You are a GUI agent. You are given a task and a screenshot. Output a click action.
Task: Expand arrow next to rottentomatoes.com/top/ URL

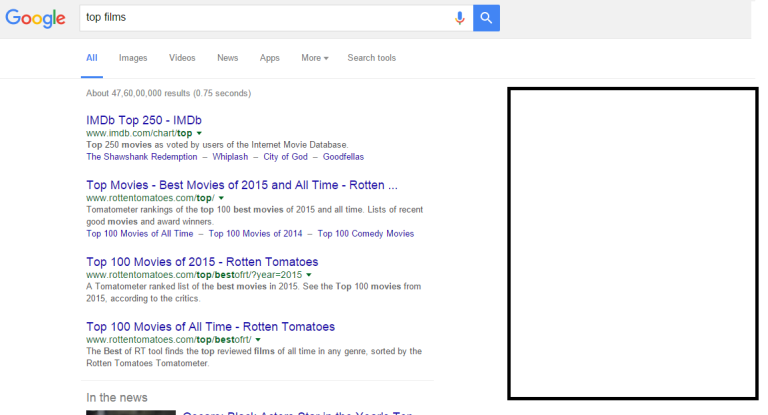[221, 198]
